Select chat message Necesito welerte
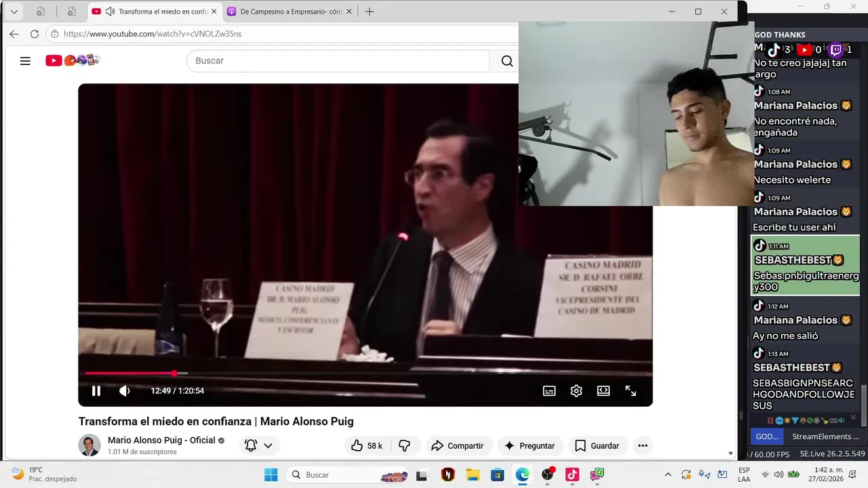This screenshot has height=488, width=868. point(792,180)
